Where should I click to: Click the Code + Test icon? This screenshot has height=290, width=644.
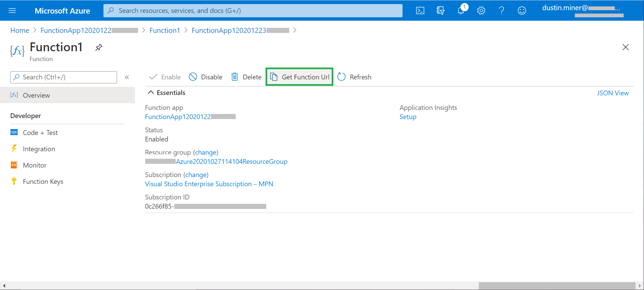(x=14, y=132)
